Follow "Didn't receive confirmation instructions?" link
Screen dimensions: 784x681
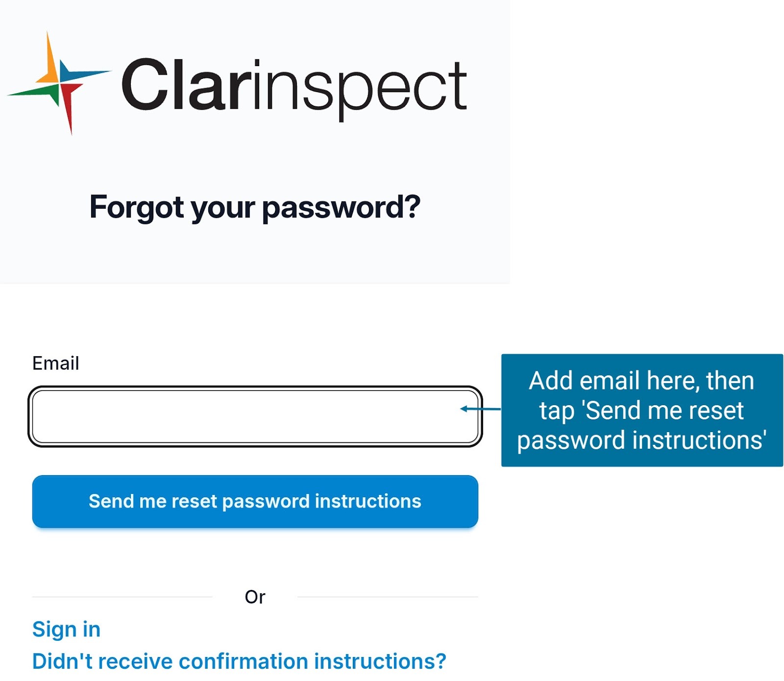[x=239, y=661]
